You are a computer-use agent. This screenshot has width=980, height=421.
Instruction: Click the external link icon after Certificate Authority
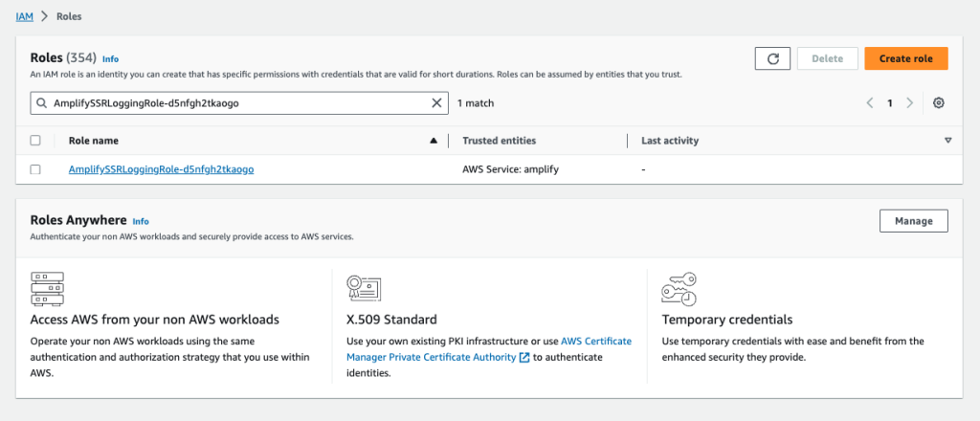point(525,358)
